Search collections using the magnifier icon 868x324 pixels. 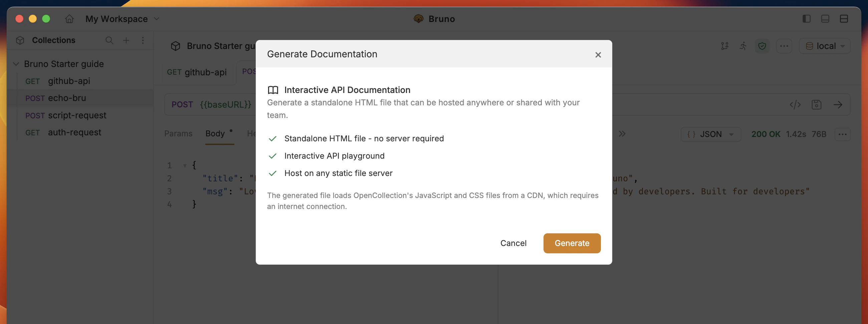(x=109, y=40)
